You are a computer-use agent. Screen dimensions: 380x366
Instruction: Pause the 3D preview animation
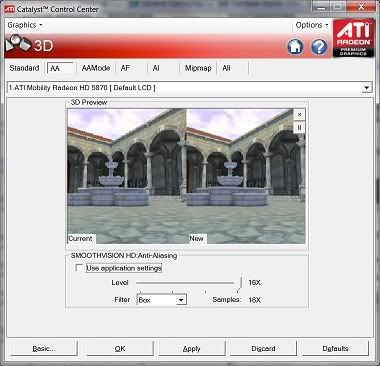point(299,128)
